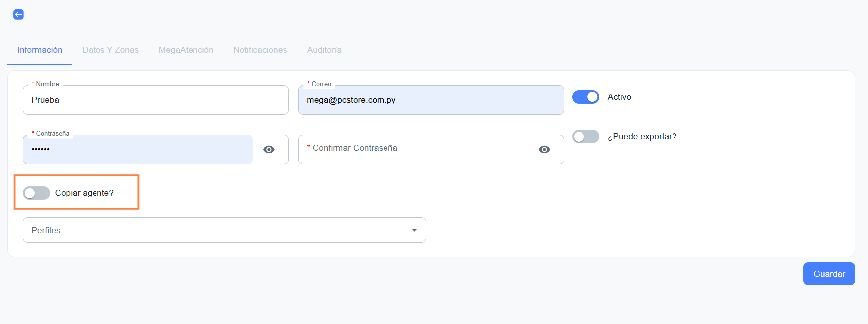This screenshot has height=324, width=868.
Task: Click the Activo label text
Action: (x=619, y=97)
